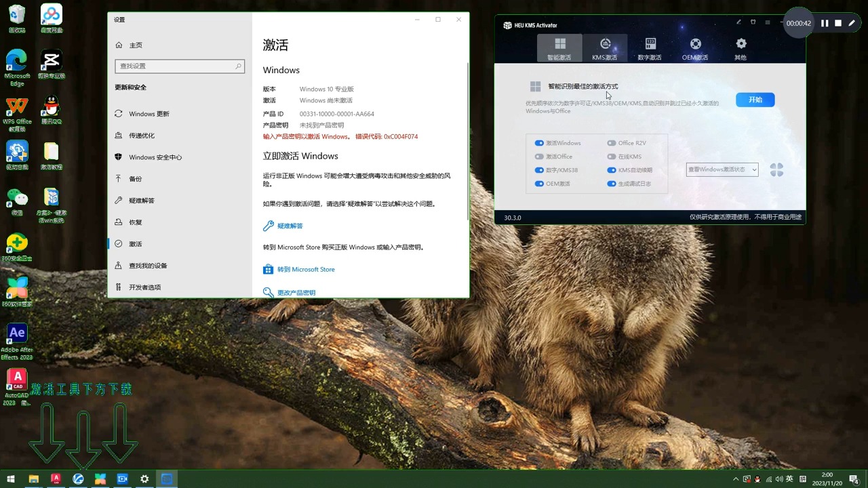The height and width of the screenshot is (488, 868).
Task: Open the WPS Office desktop icon
Action: tap(17, 115)
